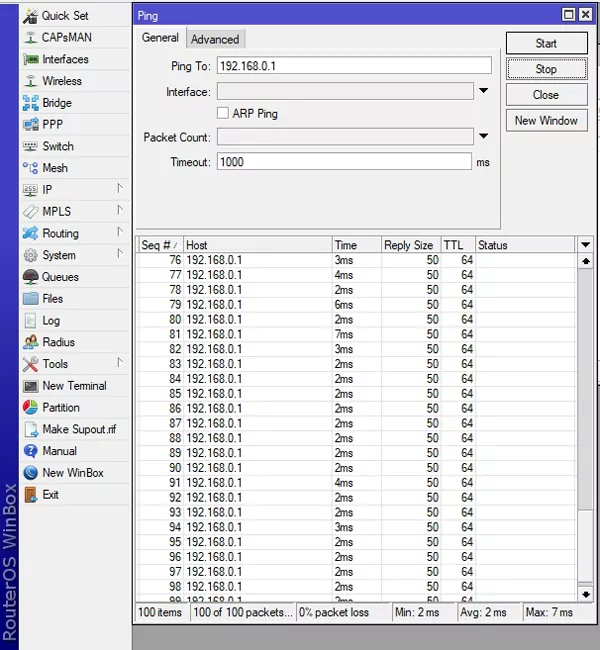Screen dimensions: 600x650
Task: Select the Bridge icon in sidebar
Action: (30, 103)
